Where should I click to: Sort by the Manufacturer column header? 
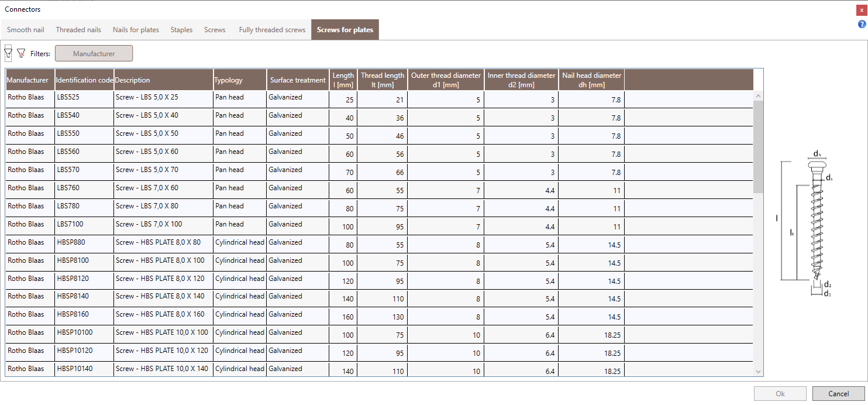tap(30, 80)
